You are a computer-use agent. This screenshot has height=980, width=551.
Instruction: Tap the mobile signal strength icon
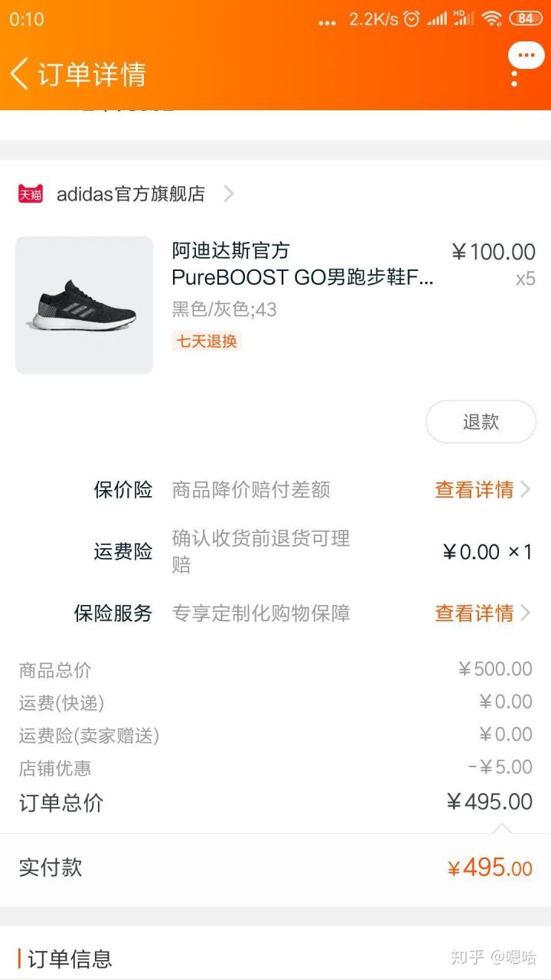coord(437,19)
